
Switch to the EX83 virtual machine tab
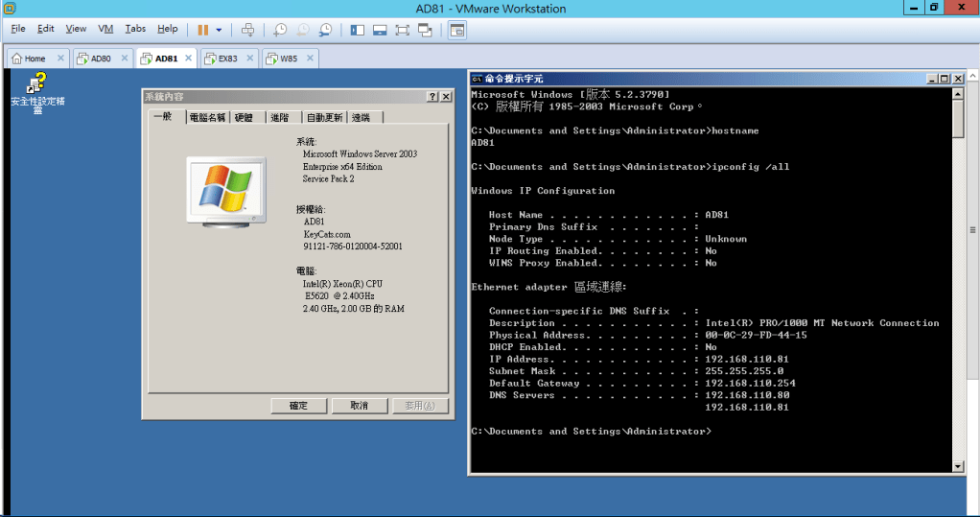pos(227,59)
